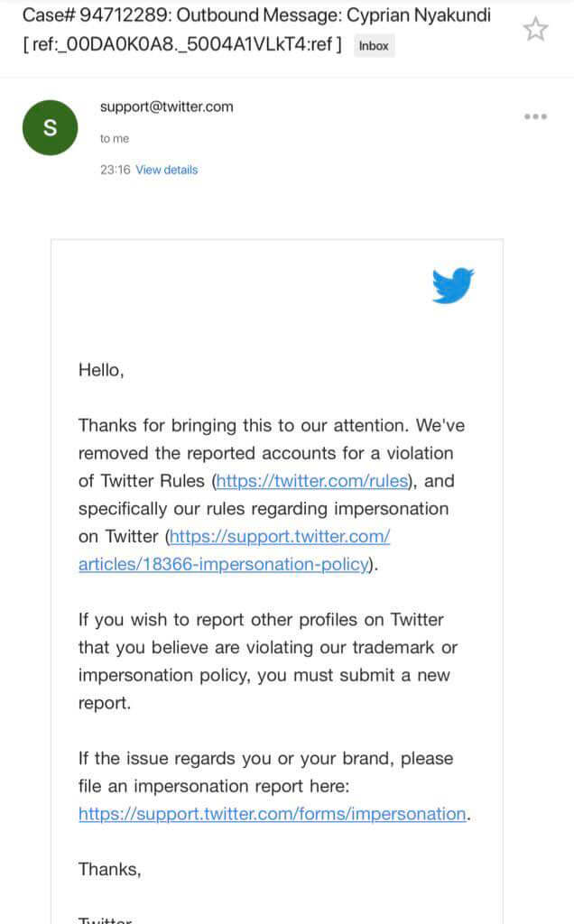Expand the "to me" recipient line

coord(115,138)
